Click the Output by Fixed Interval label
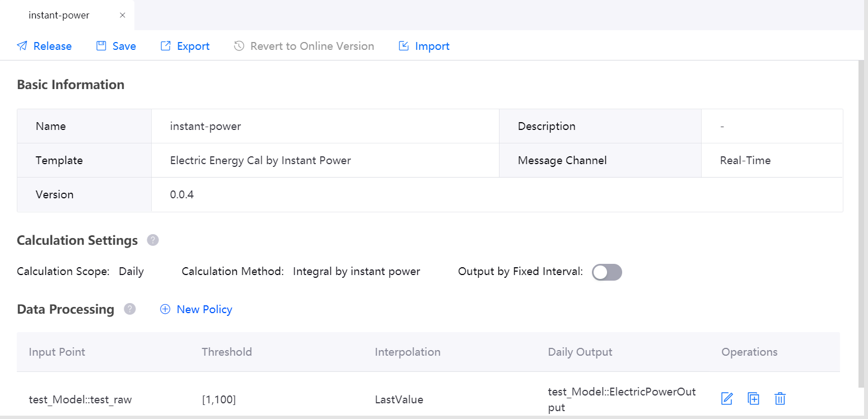 521,271
